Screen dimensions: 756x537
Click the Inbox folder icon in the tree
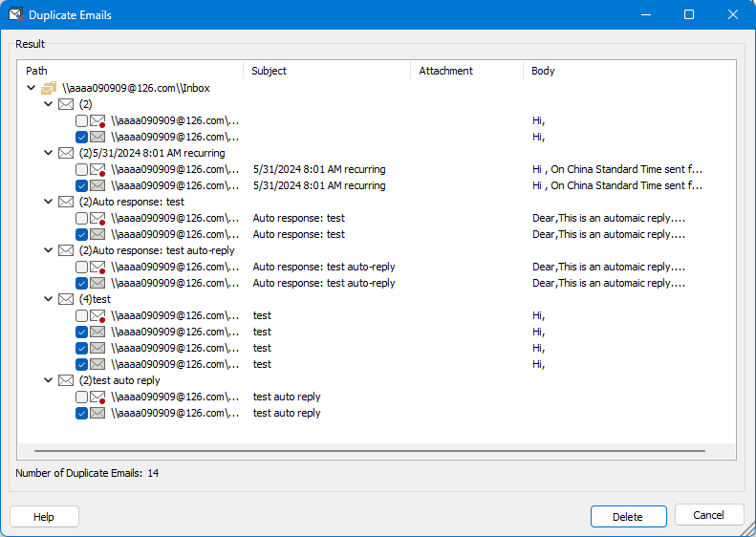pos(49,88)
